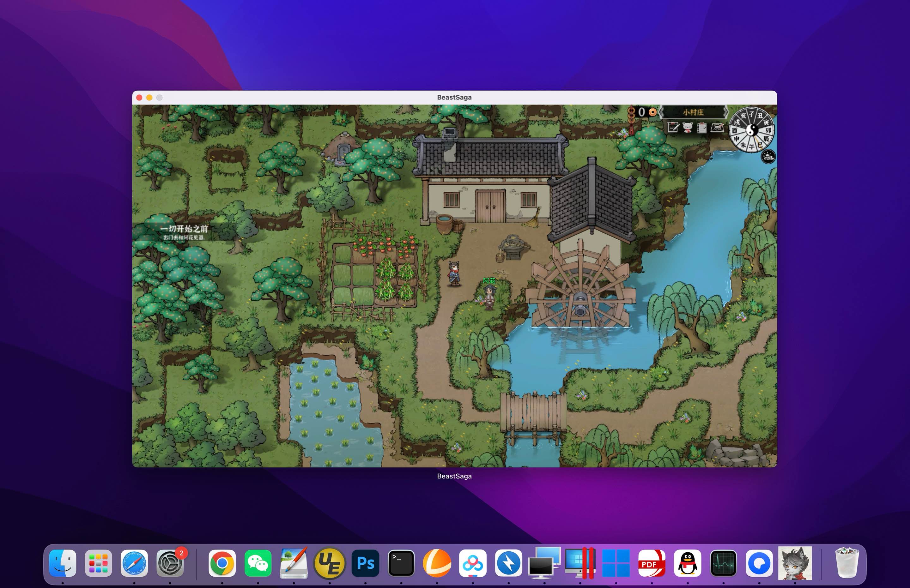Open the Trash in the Dock
Image resolution: width=910 pixels, height=588 pixels.
[x=847, y=563]
